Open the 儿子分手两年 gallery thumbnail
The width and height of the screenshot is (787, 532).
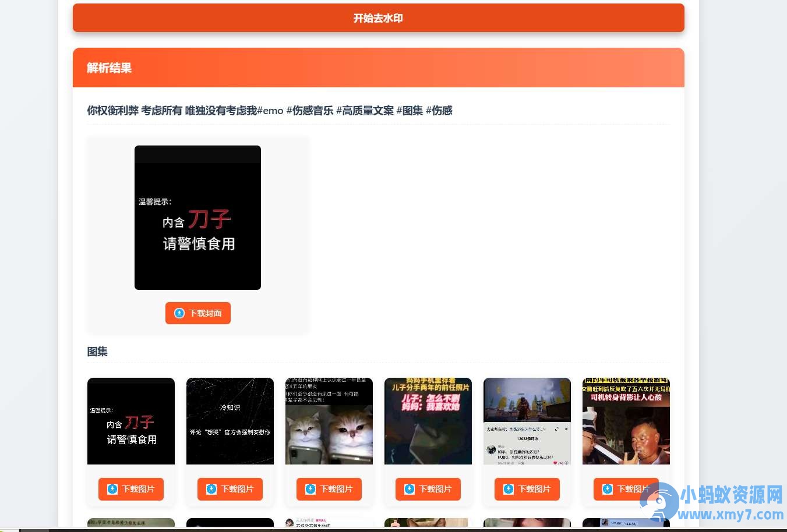click(x=428, y=421)
